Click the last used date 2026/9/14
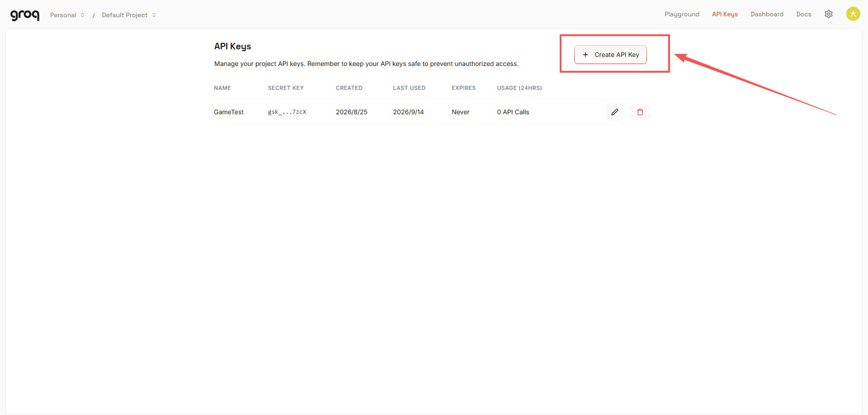Viewport: 868px width, 415px height. click(x=408, y=112)
